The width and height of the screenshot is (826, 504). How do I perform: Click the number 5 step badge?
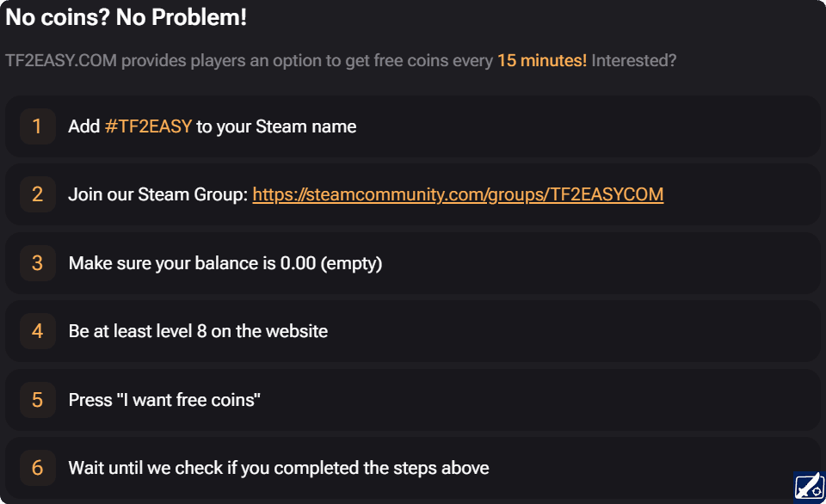point(37,399)
